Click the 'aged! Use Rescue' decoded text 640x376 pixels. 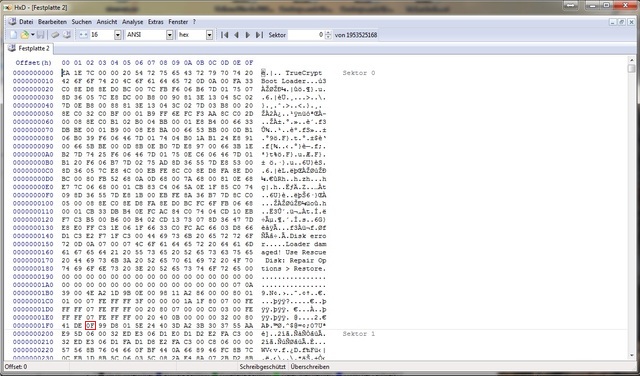(x=294, y=252)
